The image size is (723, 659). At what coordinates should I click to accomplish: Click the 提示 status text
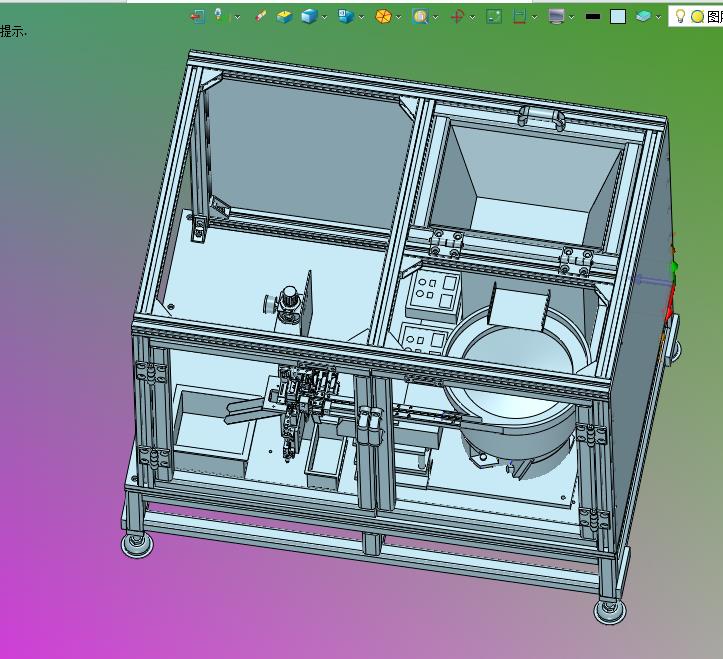[13, 31]
